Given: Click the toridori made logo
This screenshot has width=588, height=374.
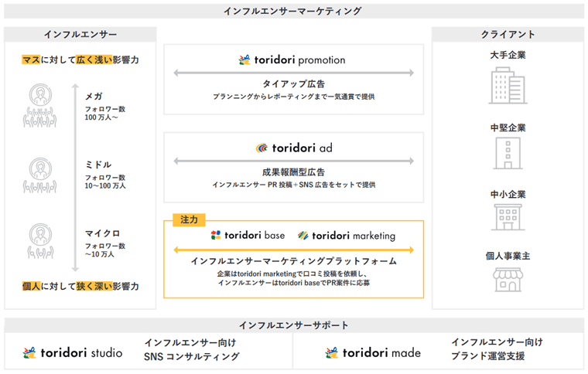Looking at the screenshot, I should (x=373, y=352).
